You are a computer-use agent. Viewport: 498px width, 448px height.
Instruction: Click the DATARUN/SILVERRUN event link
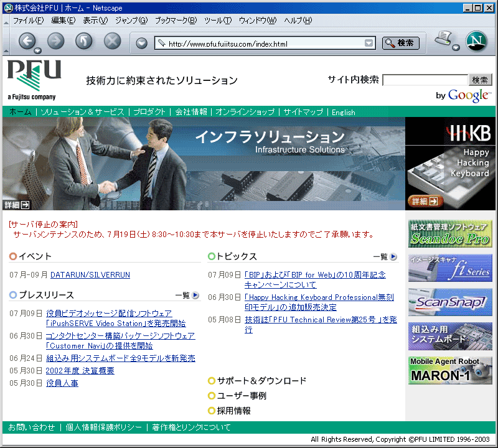pos(90,274)
